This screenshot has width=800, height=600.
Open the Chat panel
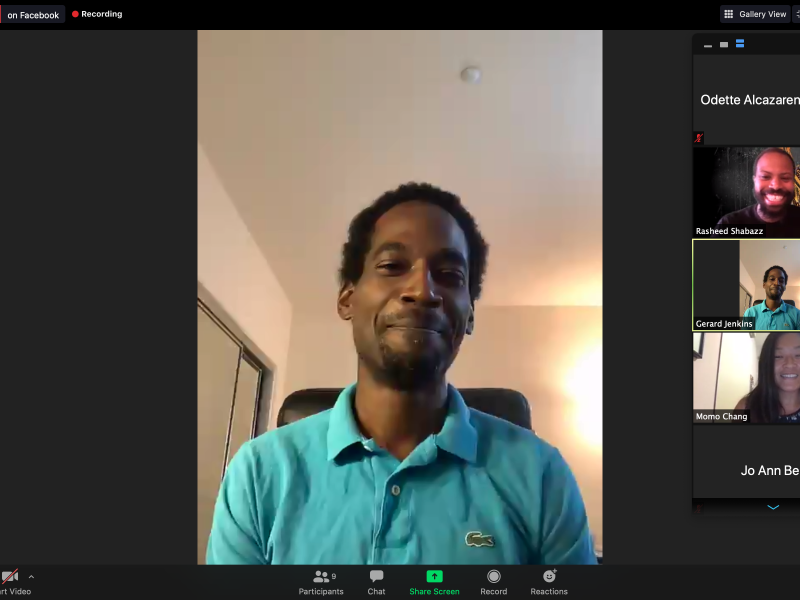[x=376, y=583]
